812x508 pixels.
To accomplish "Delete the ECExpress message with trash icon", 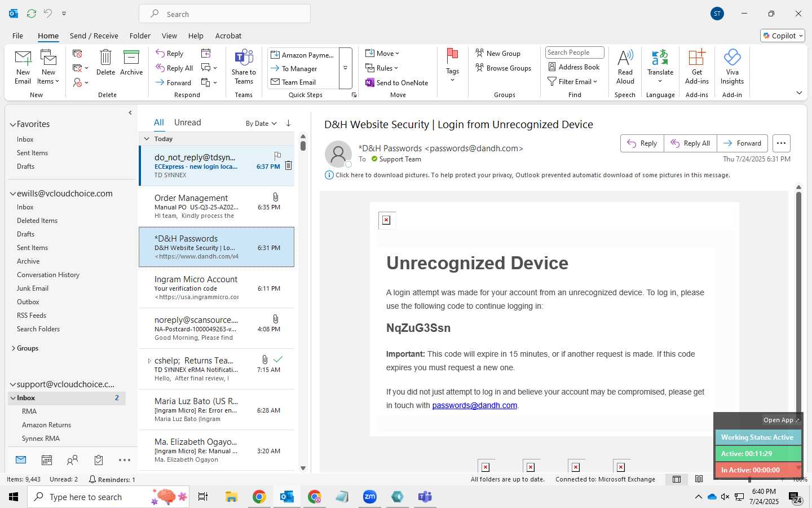I will tap(288, 165).
